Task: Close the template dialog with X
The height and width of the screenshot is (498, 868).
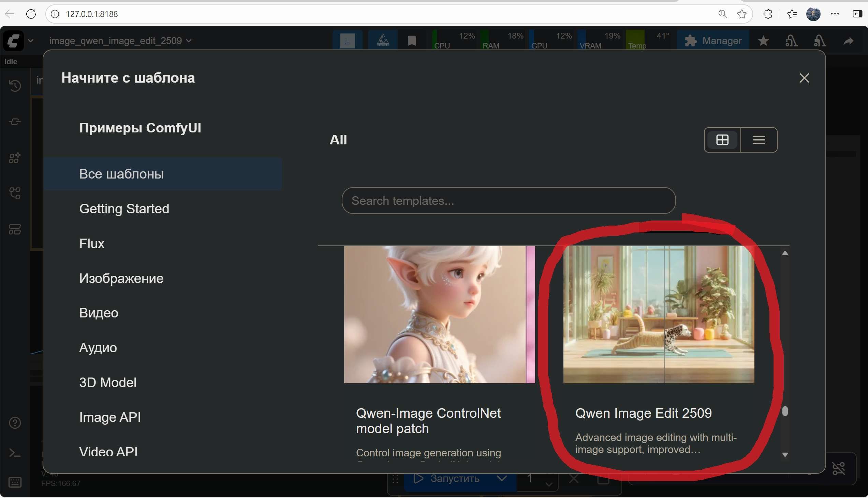Action: (804, 78)
